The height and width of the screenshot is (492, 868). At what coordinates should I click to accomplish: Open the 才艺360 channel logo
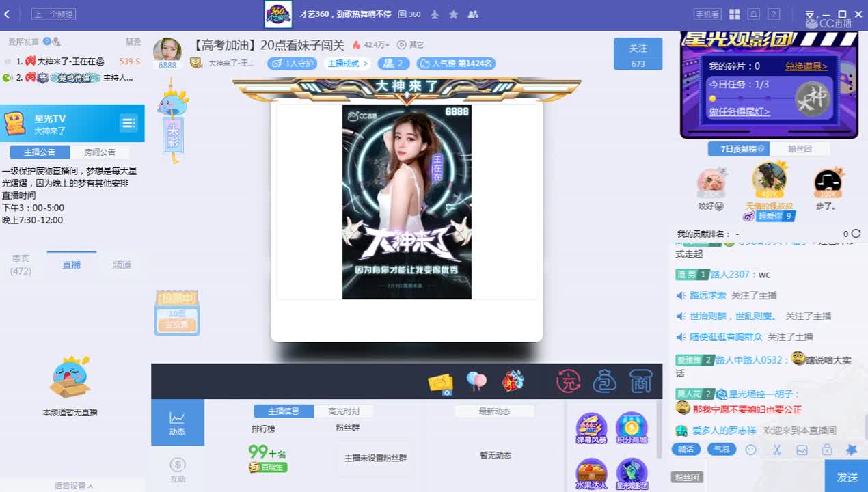pos(278,14)
